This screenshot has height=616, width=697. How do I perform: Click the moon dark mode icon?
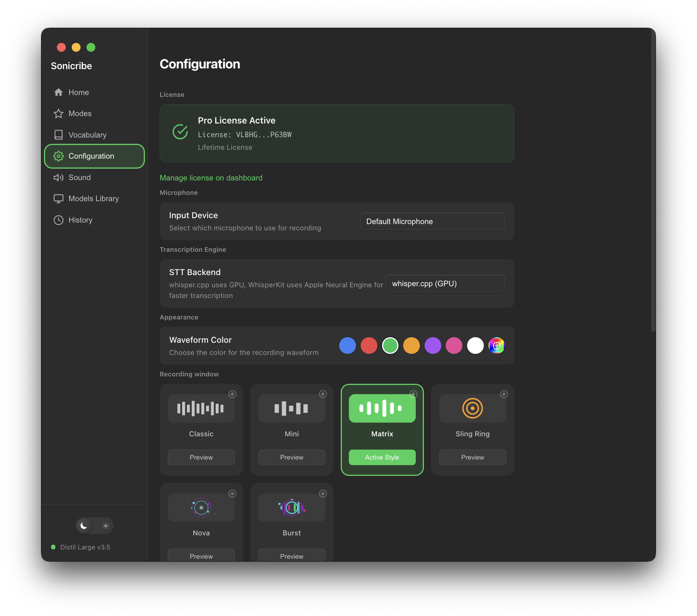pyautogui.click(x=84, y=526)
